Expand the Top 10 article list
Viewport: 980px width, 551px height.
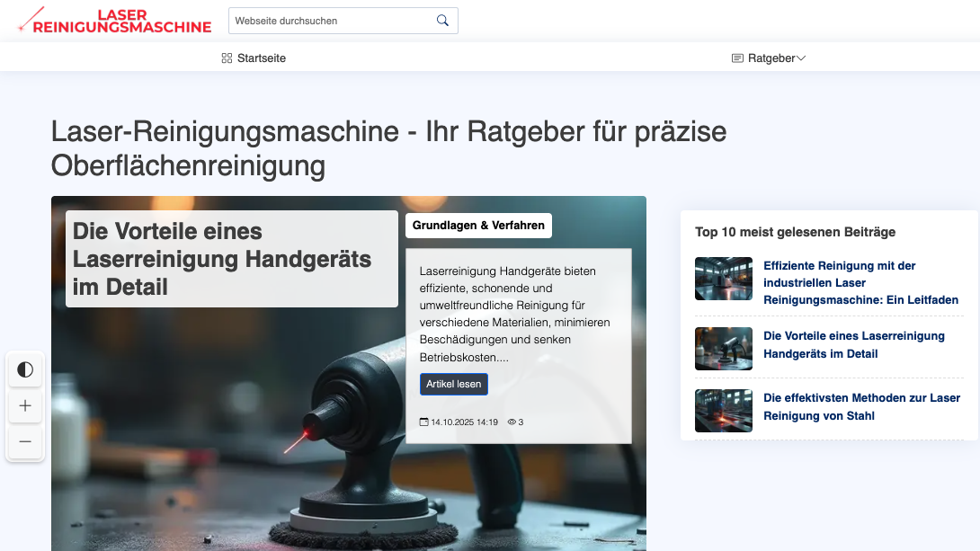click(795, 232)
